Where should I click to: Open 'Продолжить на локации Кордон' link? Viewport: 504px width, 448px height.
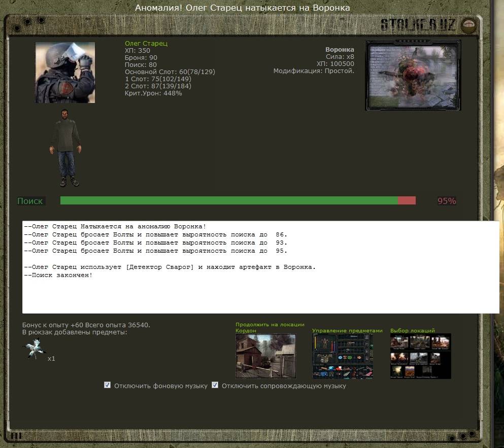[x=270, y=327]
